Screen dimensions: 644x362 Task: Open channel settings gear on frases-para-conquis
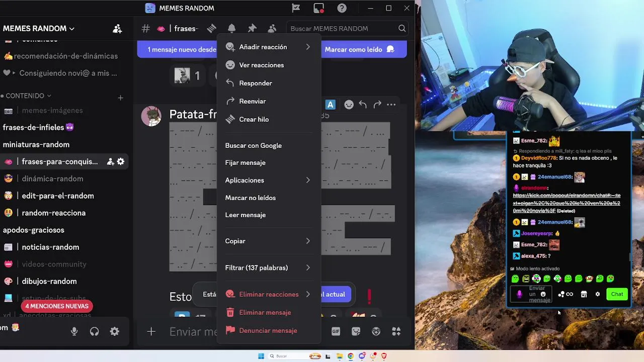121,161
